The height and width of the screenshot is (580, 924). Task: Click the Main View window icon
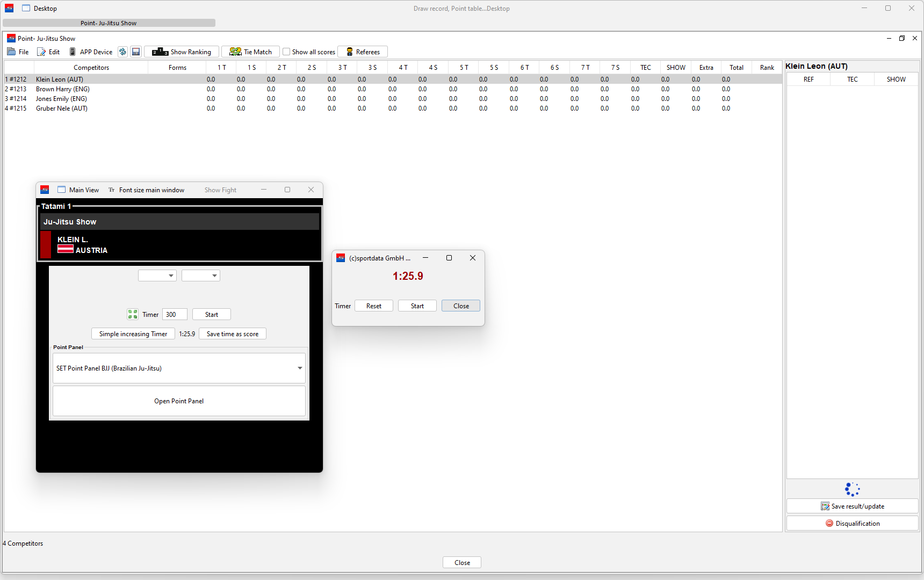point(61,190)
